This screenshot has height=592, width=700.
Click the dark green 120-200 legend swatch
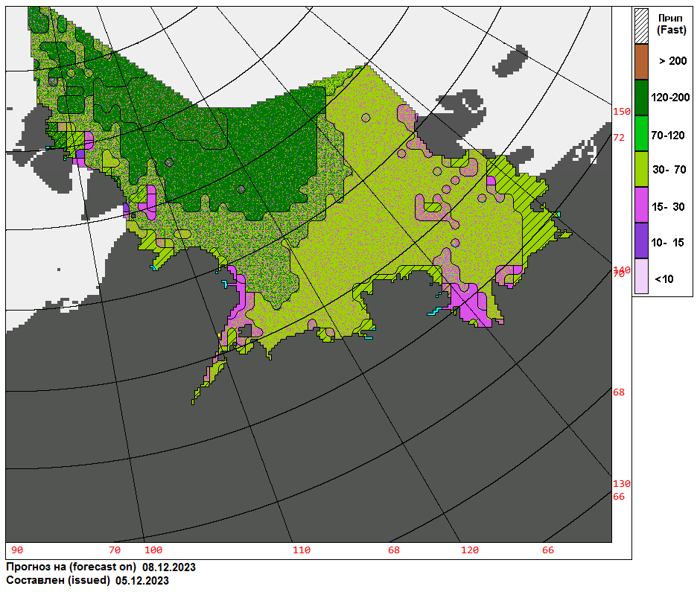(641, 98)
